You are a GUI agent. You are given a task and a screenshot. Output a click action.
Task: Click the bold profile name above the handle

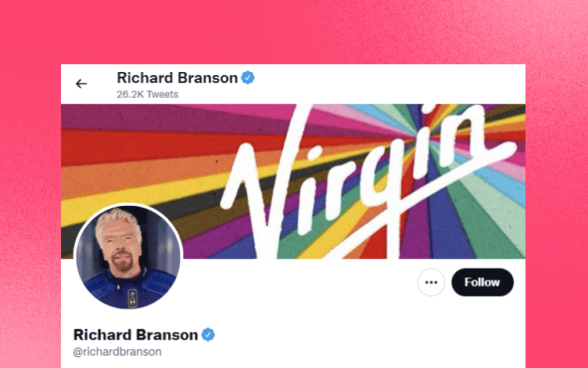[135, 334]
